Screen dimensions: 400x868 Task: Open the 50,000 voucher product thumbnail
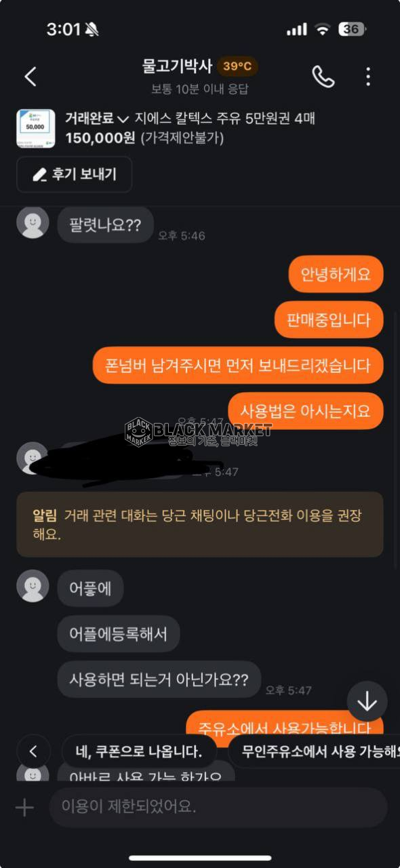(36, 128)
